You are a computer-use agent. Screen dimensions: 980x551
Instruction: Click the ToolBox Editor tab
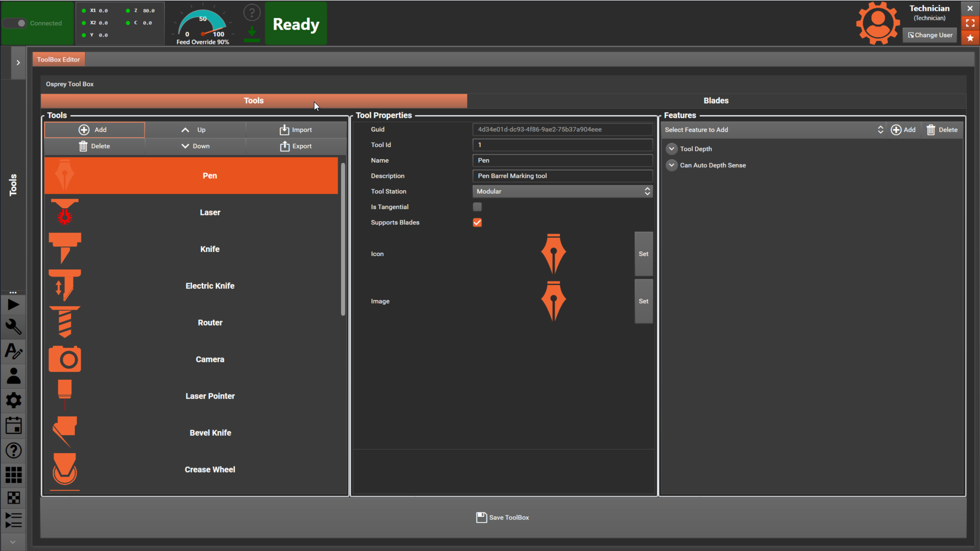[58, 59]
